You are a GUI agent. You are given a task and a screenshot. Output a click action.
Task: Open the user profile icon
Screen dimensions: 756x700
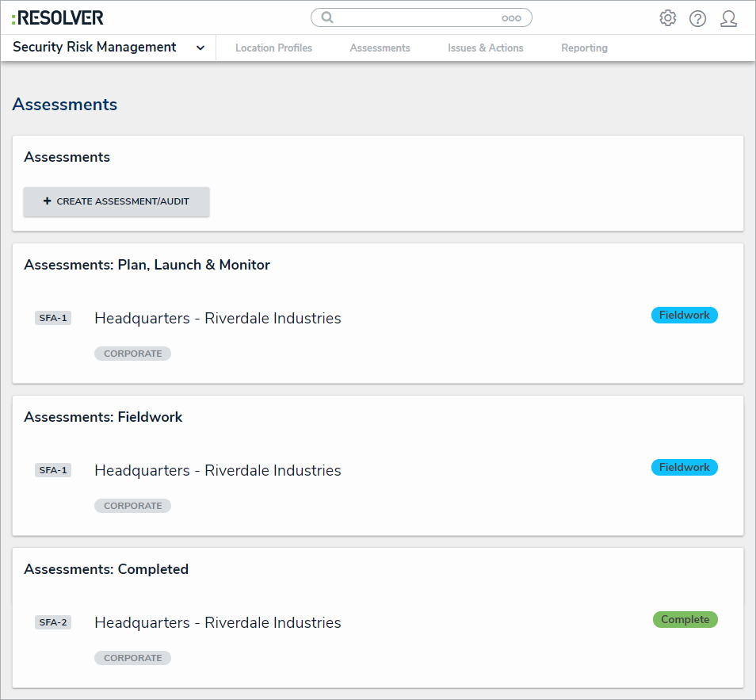click(728, 18)
